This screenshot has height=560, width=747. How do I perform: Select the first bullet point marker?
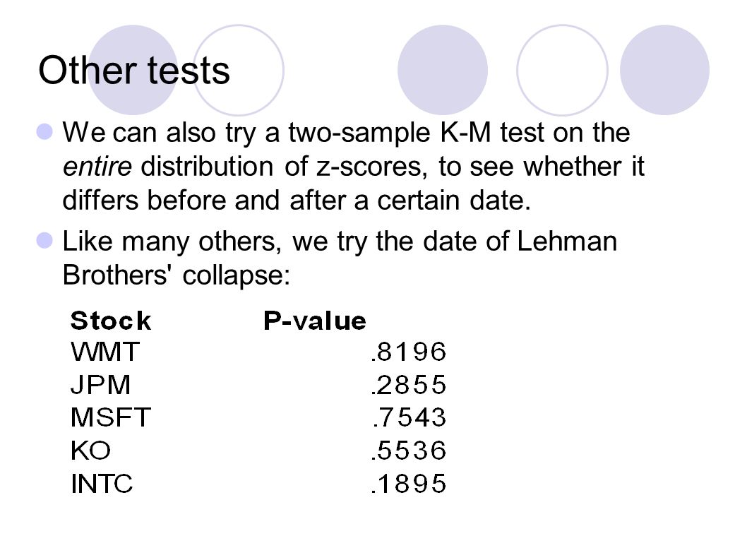pos(44,131)
